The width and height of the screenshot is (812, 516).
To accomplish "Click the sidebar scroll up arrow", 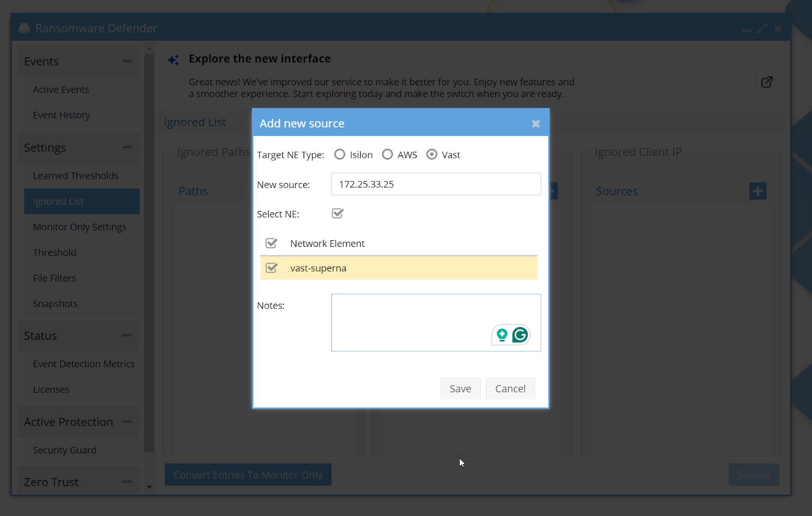I will (149, 49).
